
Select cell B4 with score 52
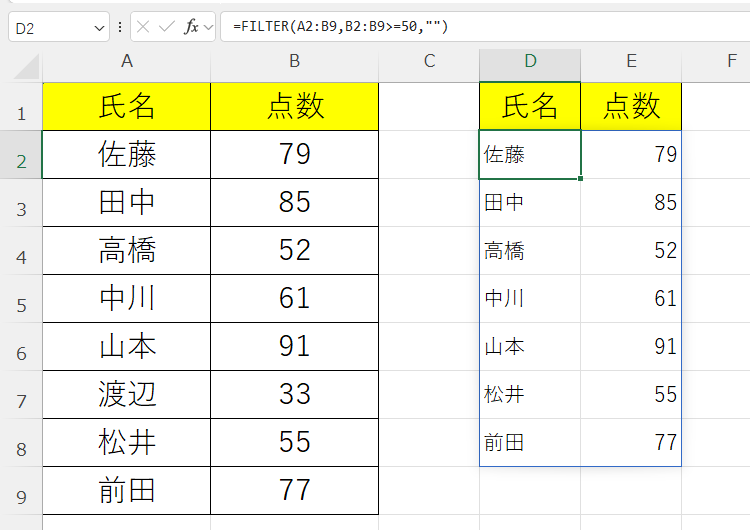click(x=295, y=251)
